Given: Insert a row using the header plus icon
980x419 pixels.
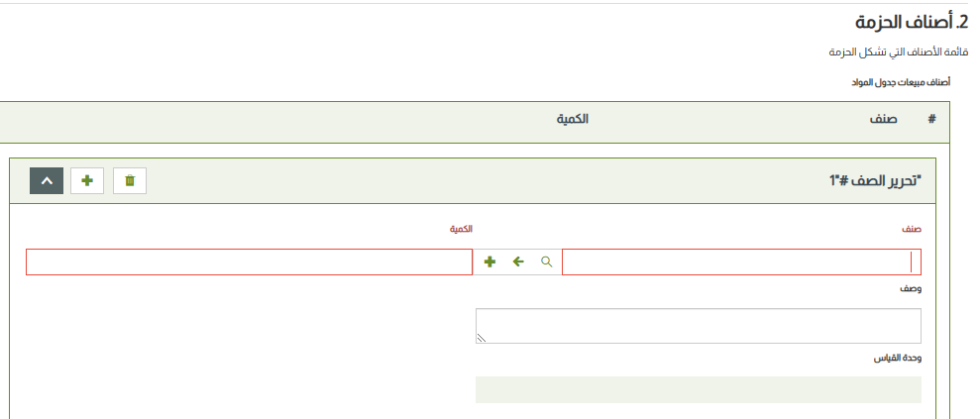Looking at the screenshot, I should (x=87, y=180).
